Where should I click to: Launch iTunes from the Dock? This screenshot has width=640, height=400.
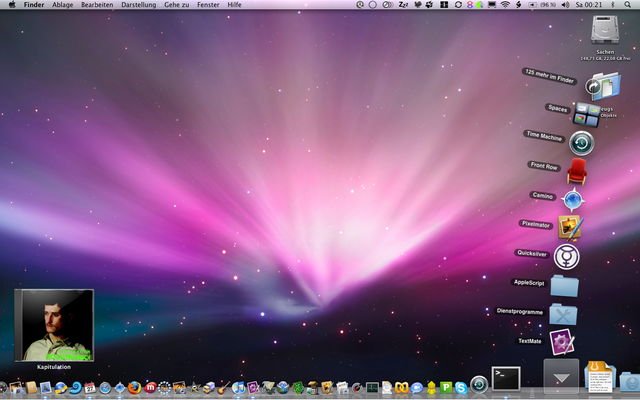[x=238, y=388]
